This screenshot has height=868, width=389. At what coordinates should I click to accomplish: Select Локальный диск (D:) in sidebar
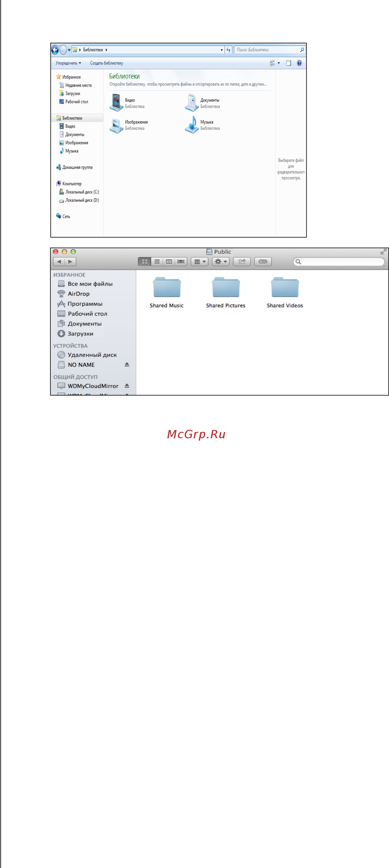tap(79, 200)
